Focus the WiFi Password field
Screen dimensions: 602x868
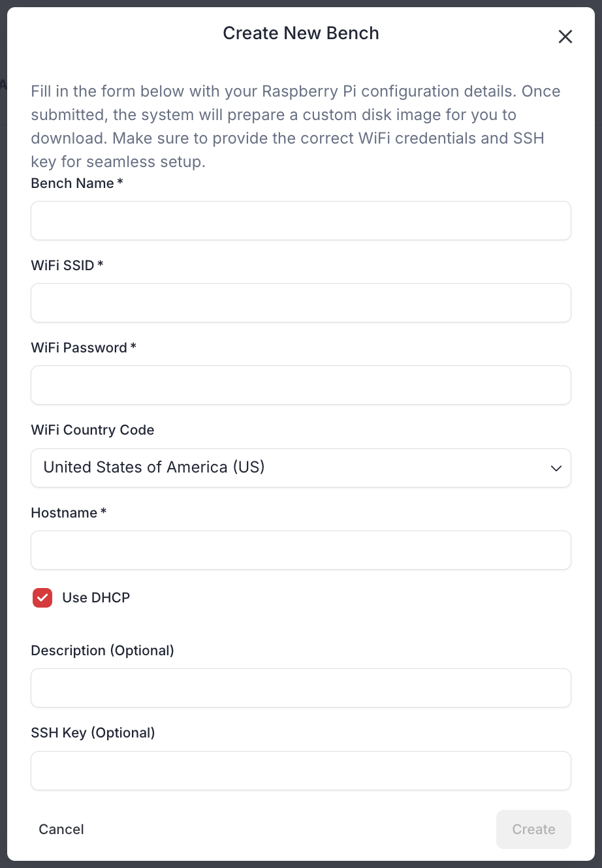click(x=300, y=385)
